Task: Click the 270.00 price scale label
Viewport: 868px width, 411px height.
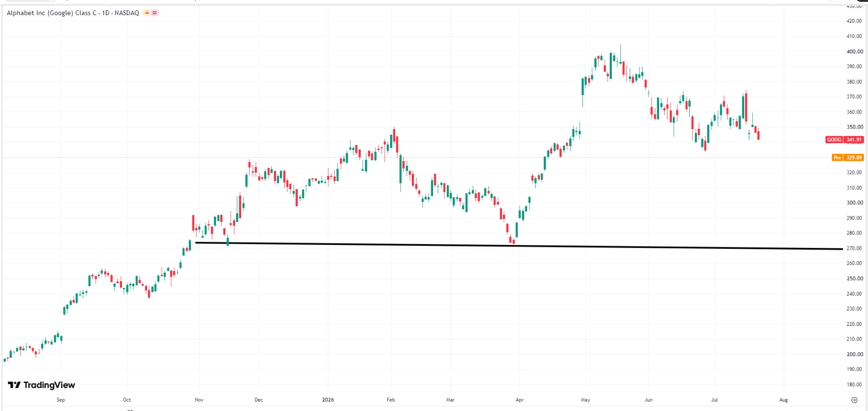Action: pyautogui.click(x=855, y=248)
